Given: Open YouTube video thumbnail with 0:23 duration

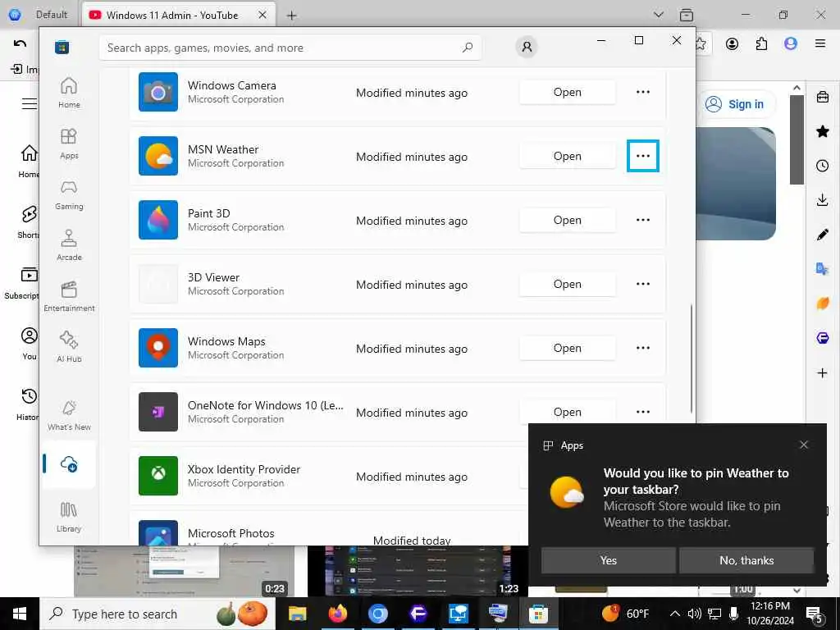Looking at the screenshot, I should coord(183,571).
